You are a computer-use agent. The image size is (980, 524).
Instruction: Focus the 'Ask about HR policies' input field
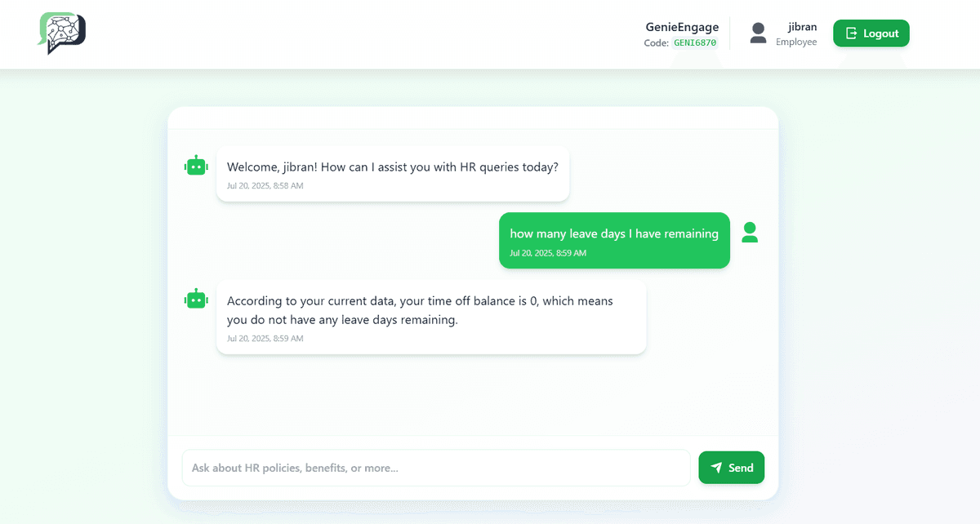coord(435,468)
